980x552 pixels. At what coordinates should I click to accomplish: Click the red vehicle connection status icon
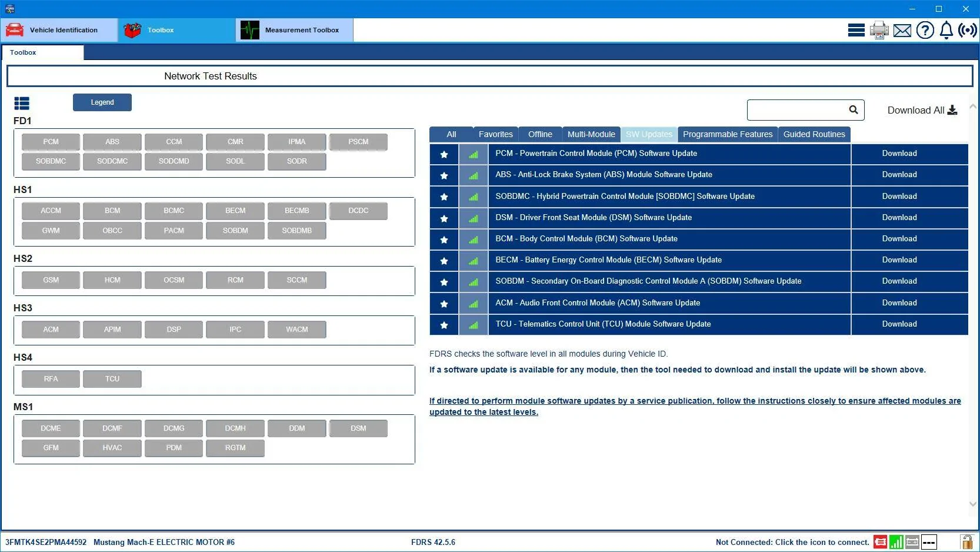point(880,542)
